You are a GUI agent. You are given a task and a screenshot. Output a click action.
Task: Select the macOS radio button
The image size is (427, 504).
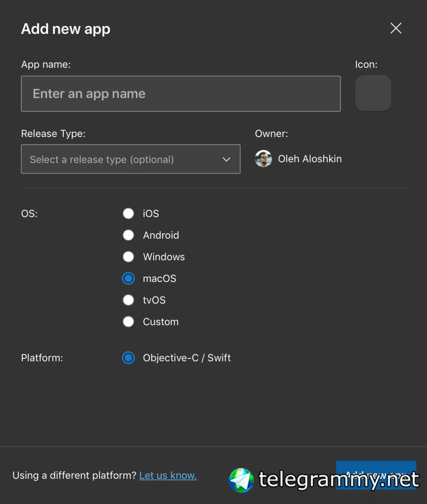coord(128,278)
